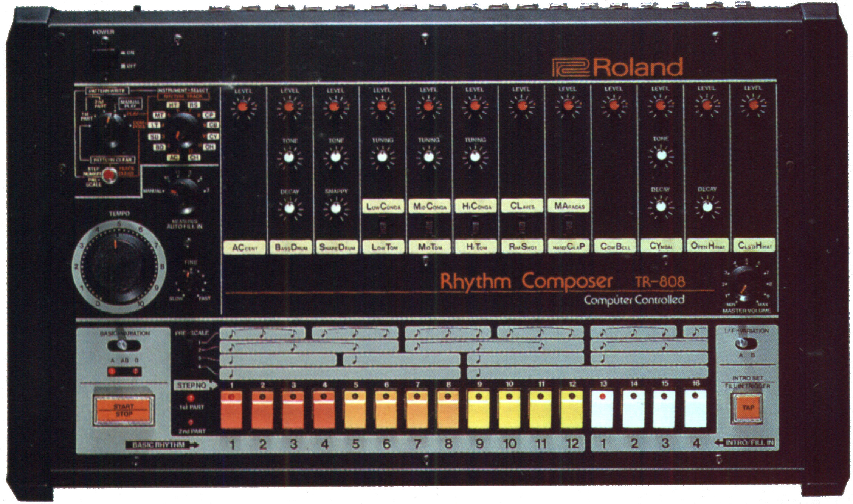Click the Cymbal decay knob
Image resolution: width=853 pixels, height=504 pixels.
tap(660, 206)
